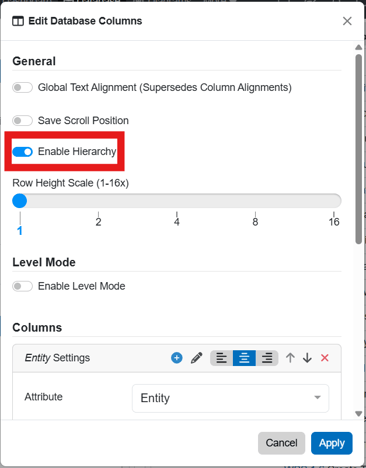Disable the Enable Hierarchy toggle
Viewport: 366px width, 468px height.
click(x=22, y=152)
